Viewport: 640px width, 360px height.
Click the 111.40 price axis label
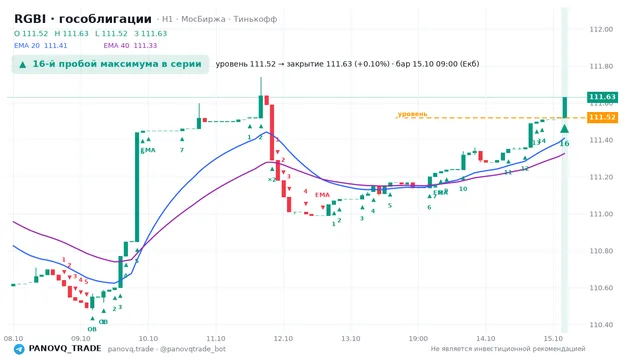(x=601, y=140)
